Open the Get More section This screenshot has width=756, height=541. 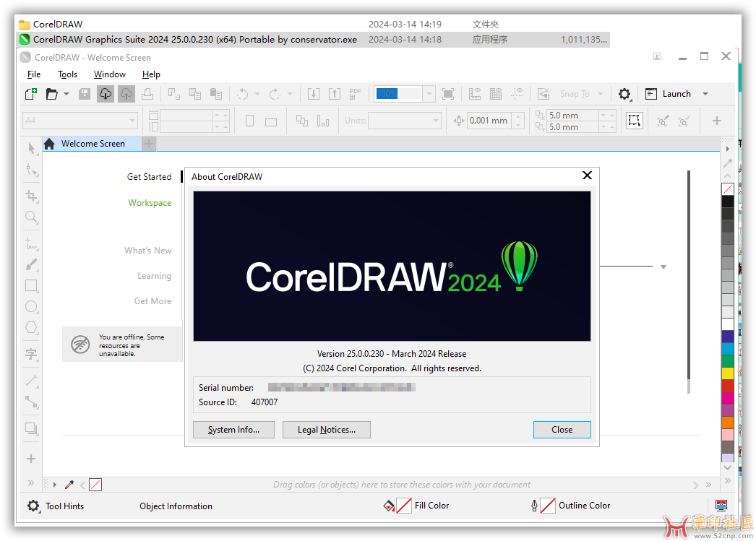click(x=153, y=301)
